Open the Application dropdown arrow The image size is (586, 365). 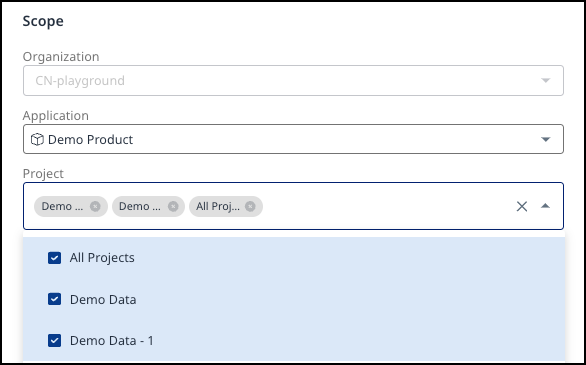tap(545, 139)
